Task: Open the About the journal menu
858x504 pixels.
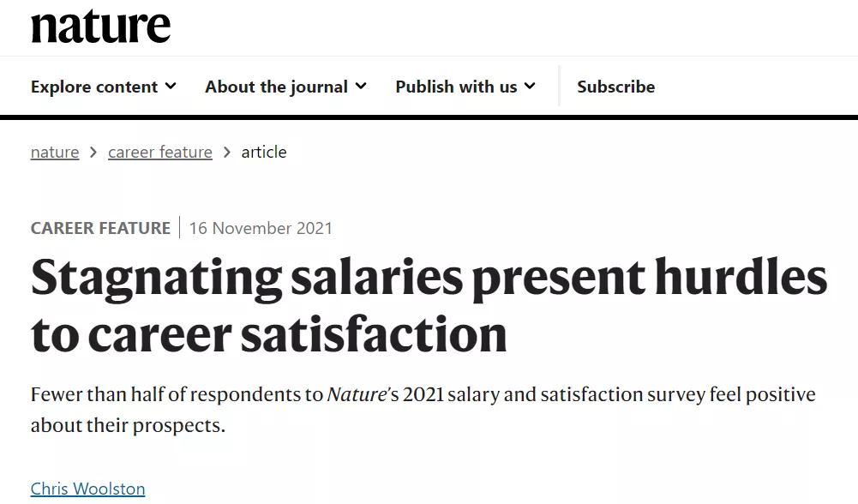Action: pyautogui.click(x=285, y=87)
